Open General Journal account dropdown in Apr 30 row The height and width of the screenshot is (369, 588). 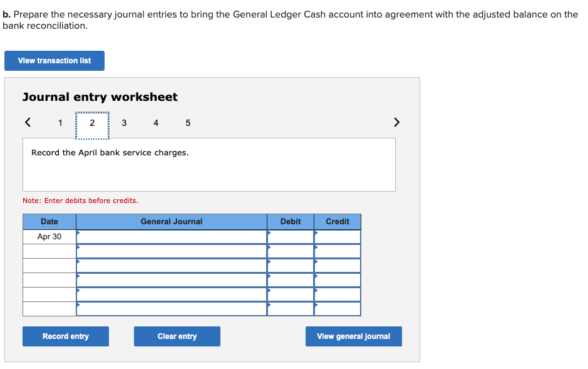[172, 237]
